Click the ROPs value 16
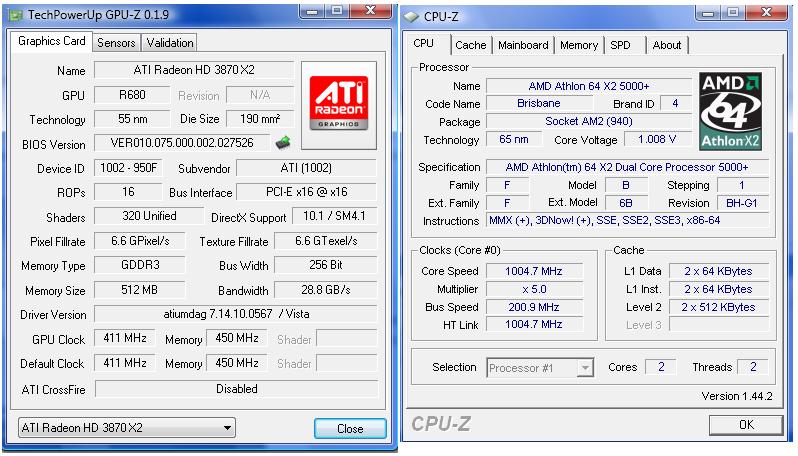 point(128,192)
